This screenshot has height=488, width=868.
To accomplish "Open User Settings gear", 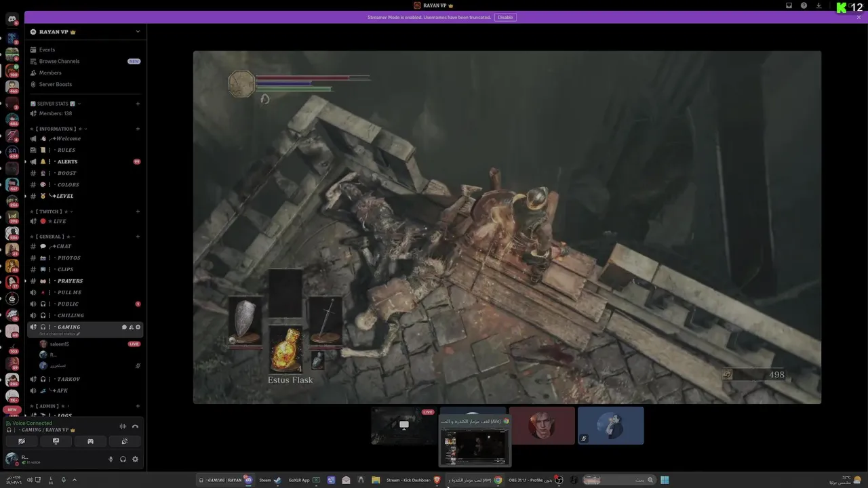I will [135, 459].
